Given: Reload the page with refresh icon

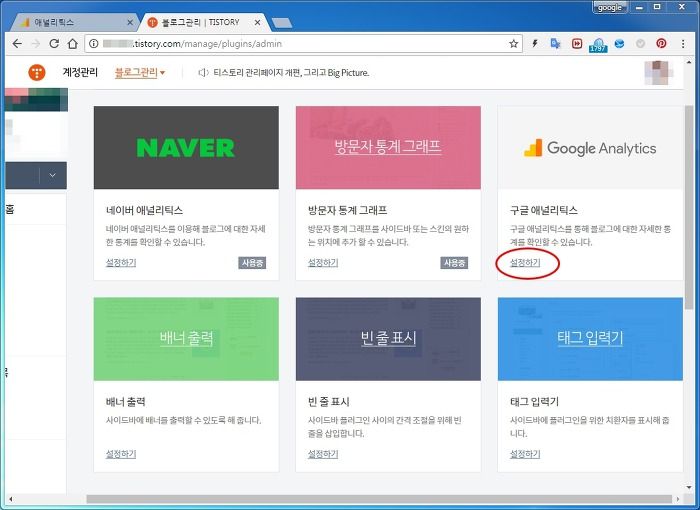Looking at the screenshot, I should (54, 43).
